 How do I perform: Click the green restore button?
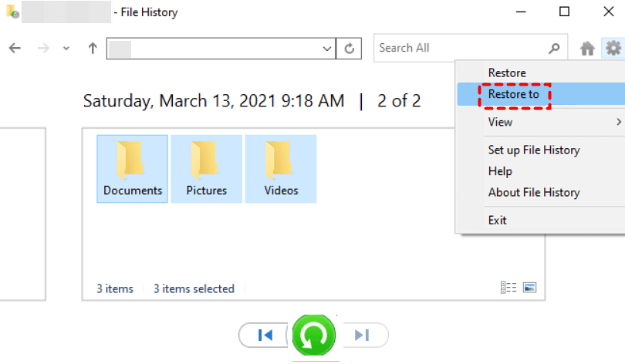(x=314, y=335)
